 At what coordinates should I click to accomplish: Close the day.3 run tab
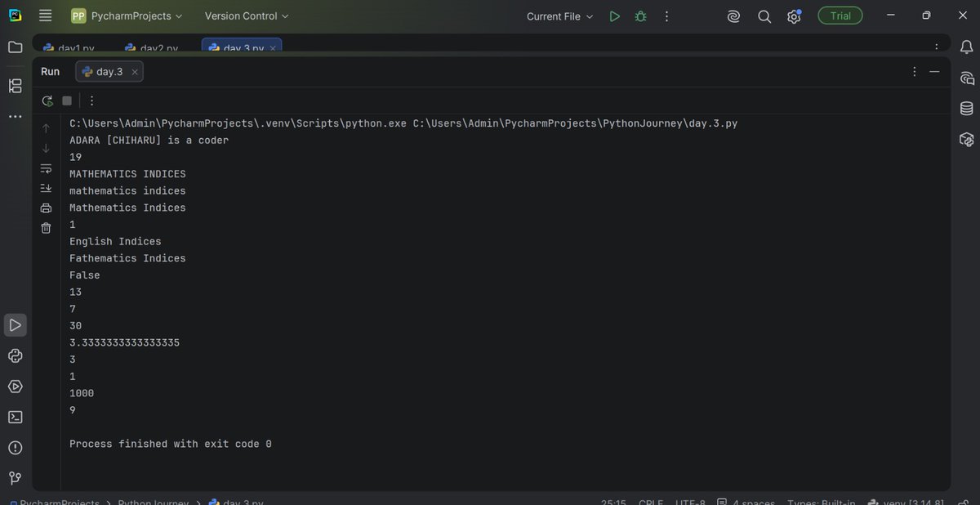[135, 72]
